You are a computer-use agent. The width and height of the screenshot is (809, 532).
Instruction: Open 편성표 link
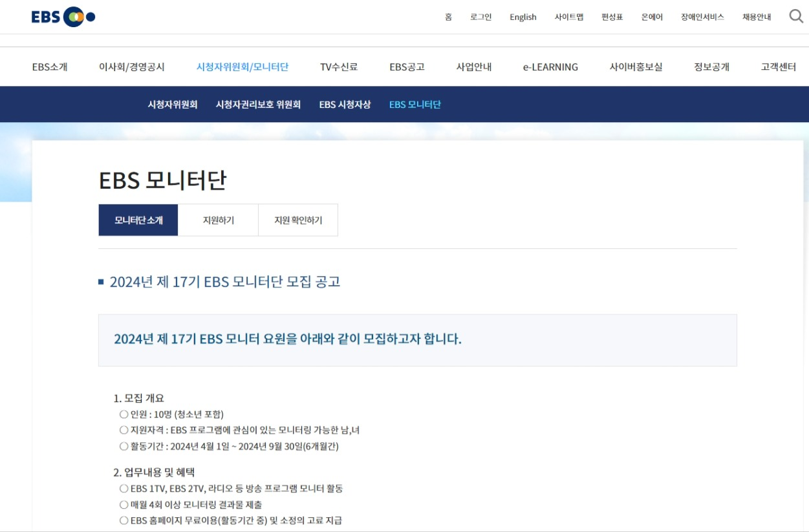(x=612, y=17)
